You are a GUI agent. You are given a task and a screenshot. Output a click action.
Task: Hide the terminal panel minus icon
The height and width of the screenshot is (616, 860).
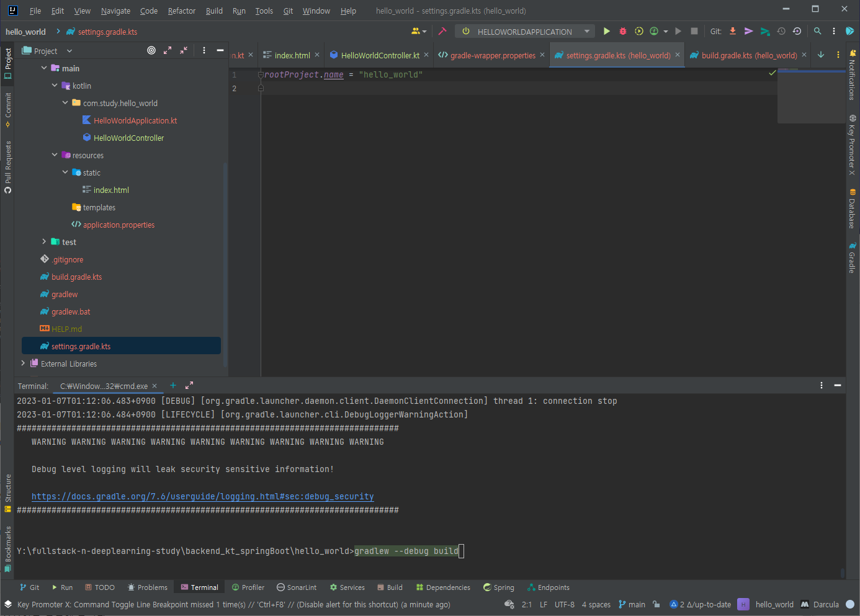(838, 385)
